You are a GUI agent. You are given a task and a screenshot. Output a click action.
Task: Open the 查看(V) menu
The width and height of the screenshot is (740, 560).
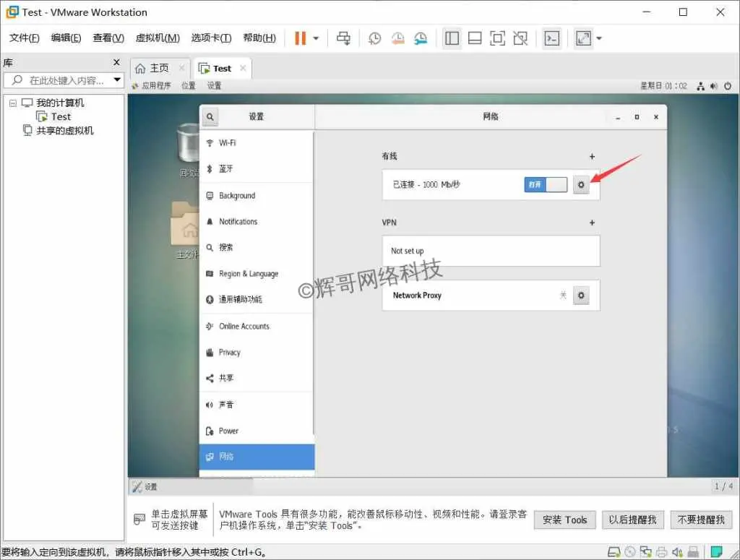click(x=108, y=38)
